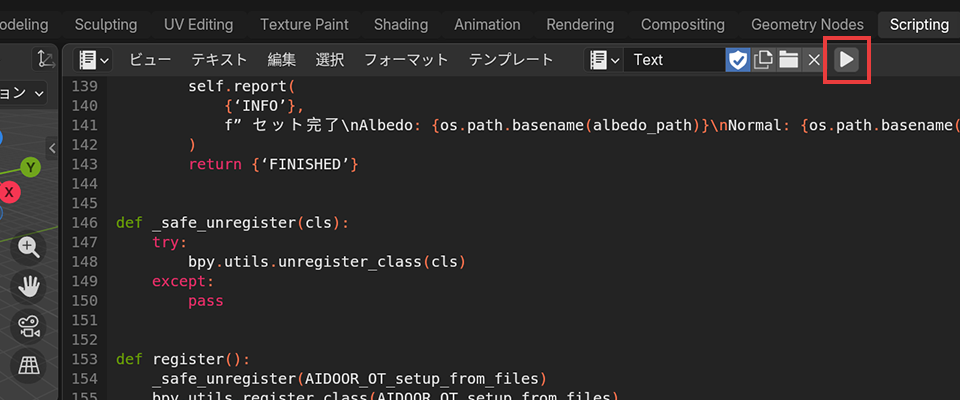This screenshot has height=400, width=960.
Task: Open the editor type dropdown
Action: pos(94,60)
